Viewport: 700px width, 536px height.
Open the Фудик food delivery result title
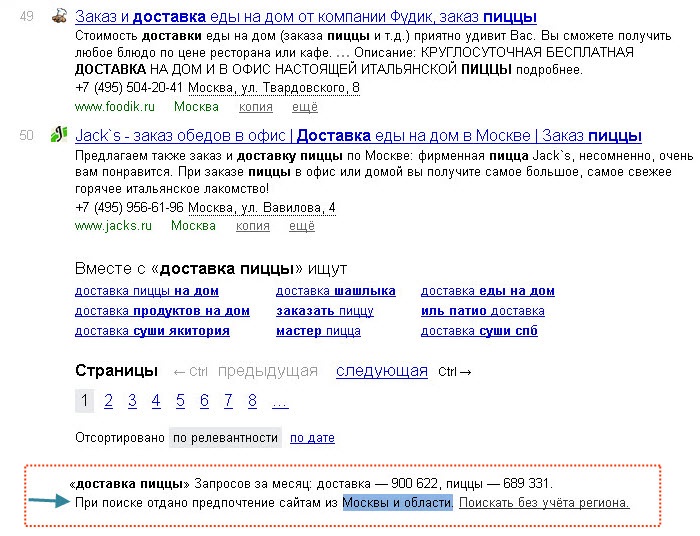[306, 17]
